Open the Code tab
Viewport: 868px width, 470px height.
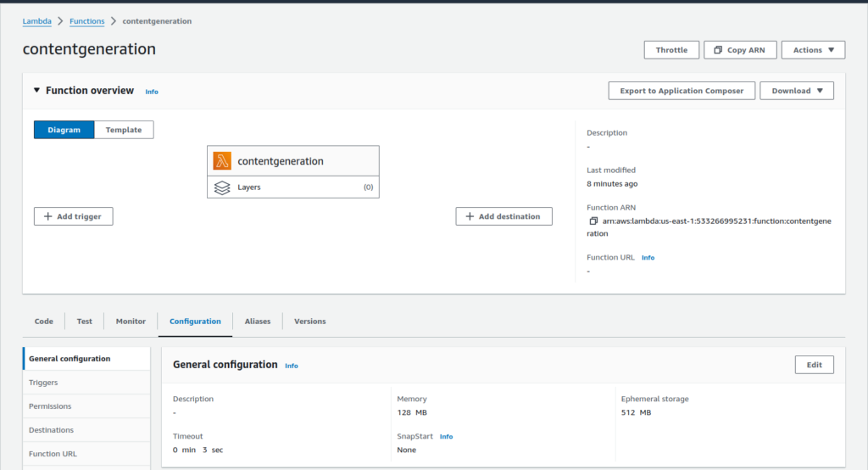(44, 322)
